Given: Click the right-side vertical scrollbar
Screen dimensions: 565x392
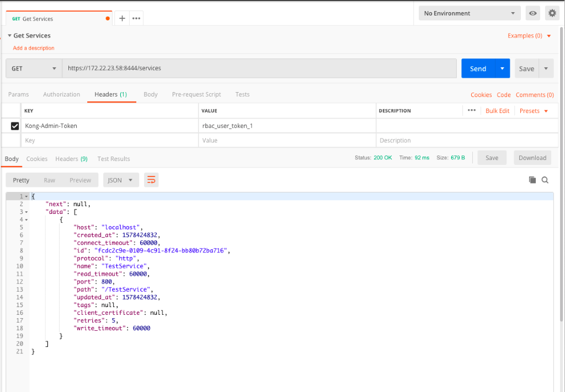Looking at the screenshot, I should click(x=561, y=174).
